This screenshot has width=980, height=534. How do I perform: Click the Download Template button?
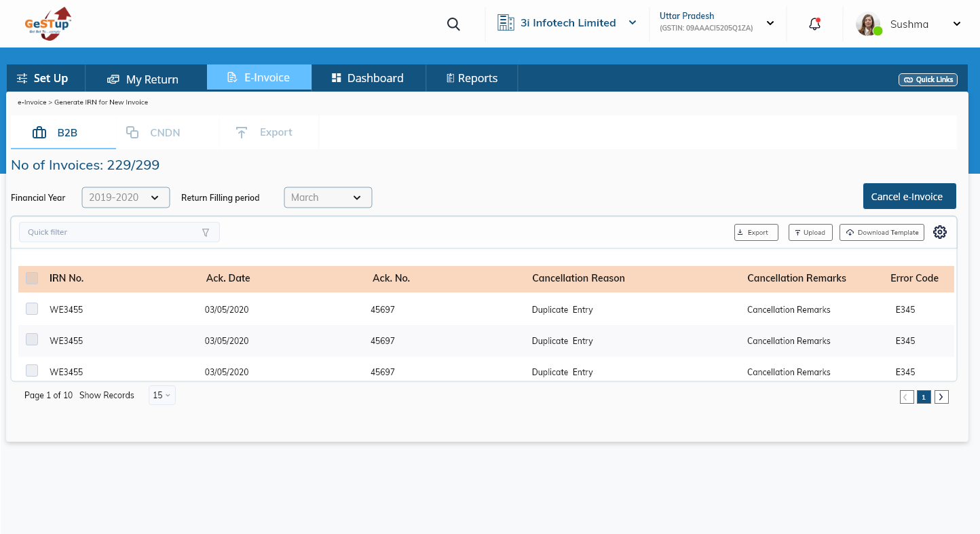pyautogui.click(x=882, y=232)
